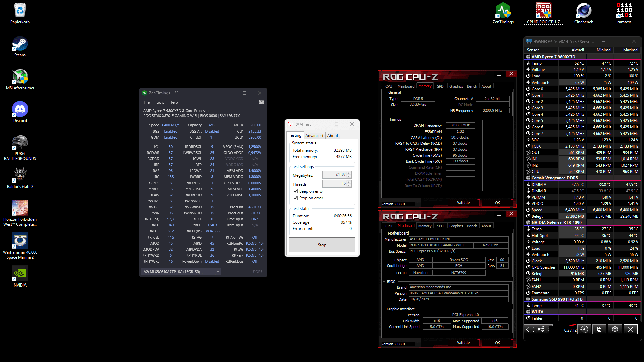Switch to the Advanced tab in RAM Test
The height and width of the screenshot is (362, 644).
tap(314, 136)
